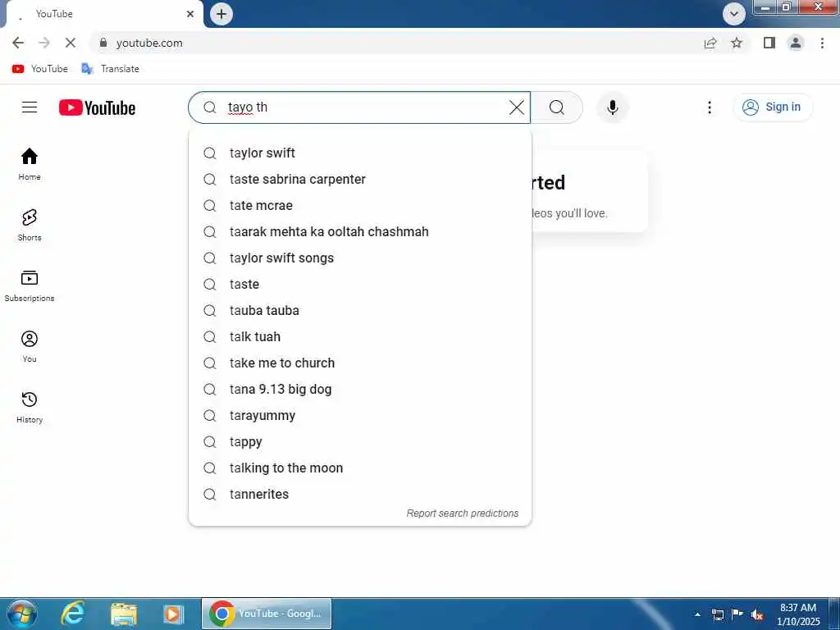The image size is (840, 630).
Task: Open the Chrome three-dot menu
Action: pos(822,43)
